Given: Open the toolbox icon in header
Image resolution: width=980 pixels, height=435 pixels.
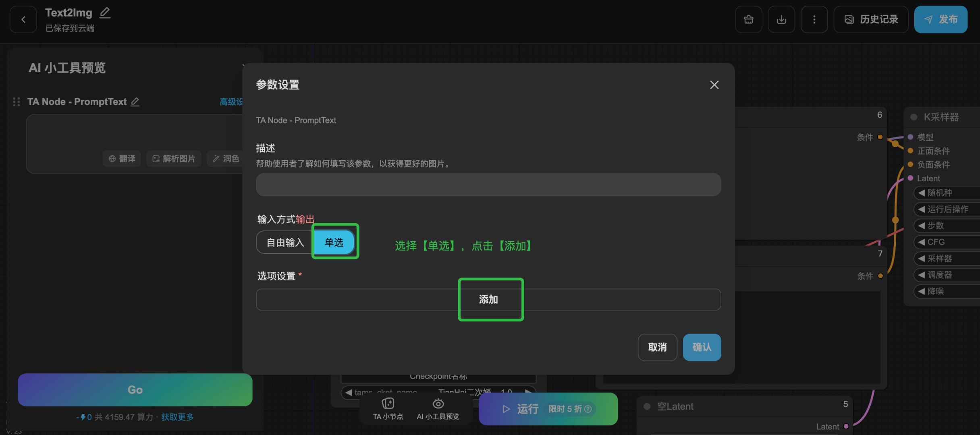Looking at the screenshot, I should (748, 19).
